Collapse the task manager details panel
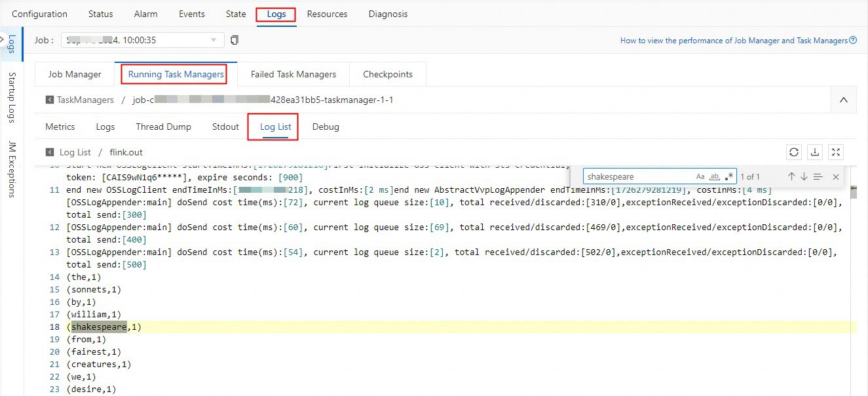Image resolution: width=868 pixels, height=396 pixels. click(x=844, y=100)
